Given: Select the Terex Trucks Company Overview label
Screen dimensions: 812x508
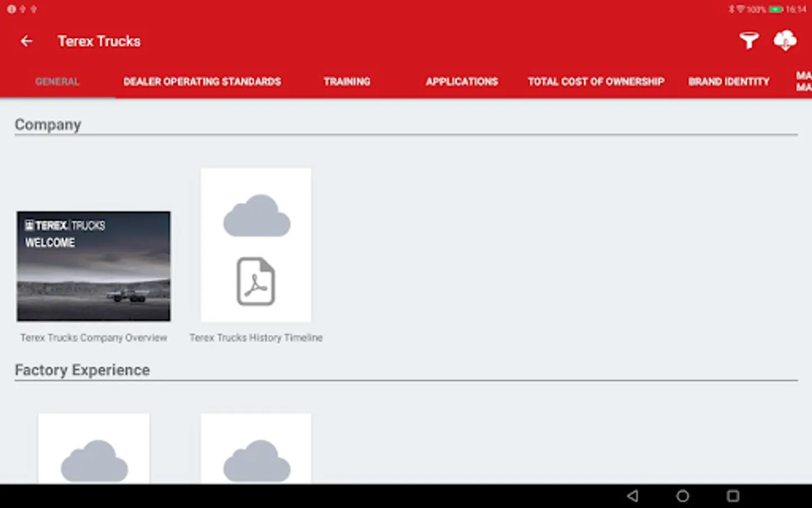Looking at the screenshot, I should pyautogui.click(x=94, y=338).
